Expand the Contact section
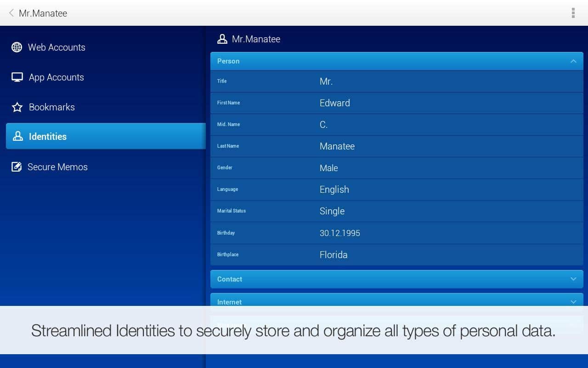This screenshot has height=368, width=588. (x=573, y=279)
